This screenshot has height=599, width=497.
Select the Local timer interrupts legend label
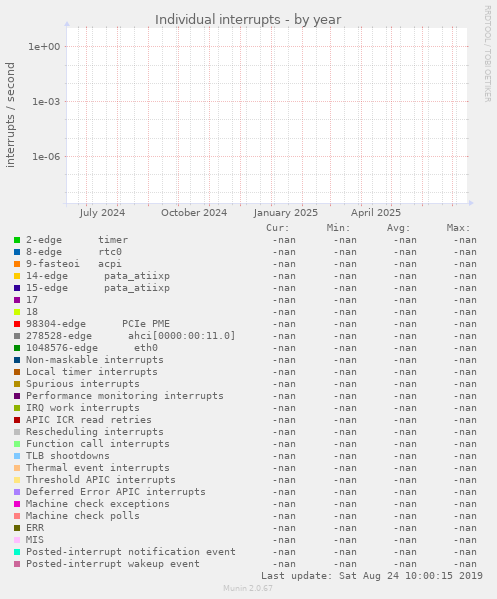[92, 372]
